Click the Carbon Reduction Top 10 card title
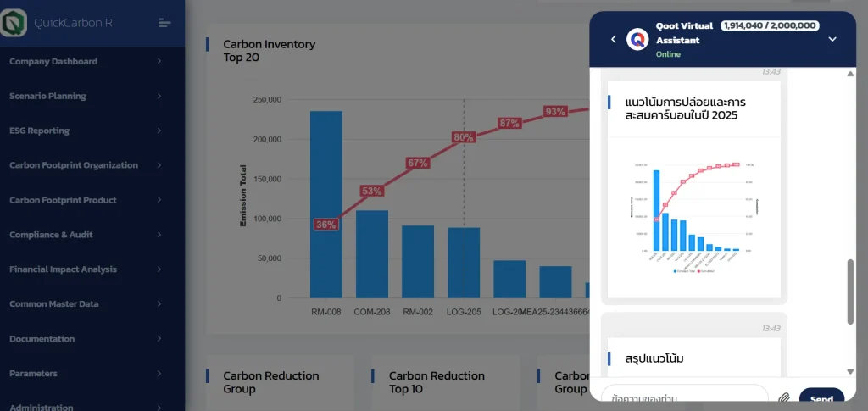This screenshot has width=868, height=411. coord(437,382)
